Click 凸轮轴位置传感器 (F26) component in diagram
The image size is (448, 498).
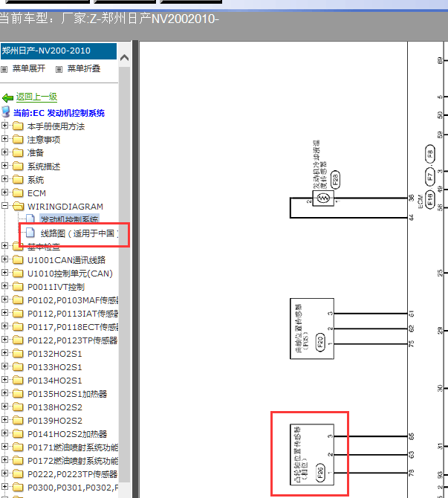[312, 454]
